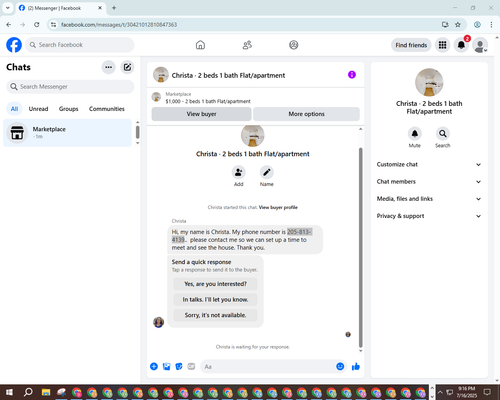Click the Chrome profile icon
This screenshot has width=500, height=400.
(x=477, y=25)
